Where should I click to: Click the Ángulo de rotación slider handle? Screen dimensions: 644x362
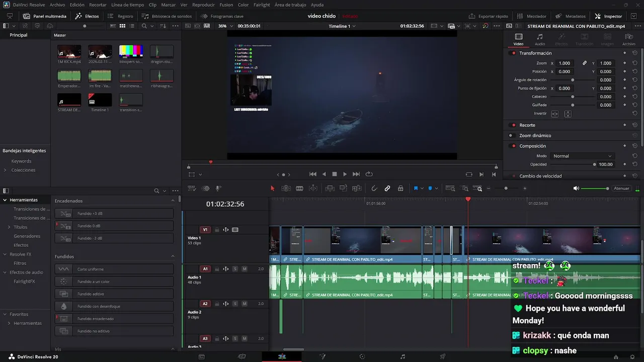573,80
